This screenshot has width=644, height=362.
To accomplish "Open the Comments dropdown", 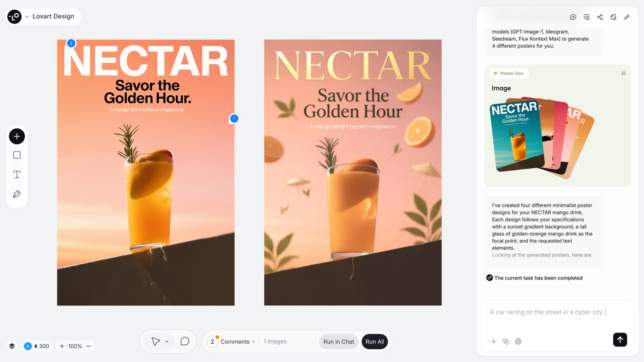I will (237, 342).
